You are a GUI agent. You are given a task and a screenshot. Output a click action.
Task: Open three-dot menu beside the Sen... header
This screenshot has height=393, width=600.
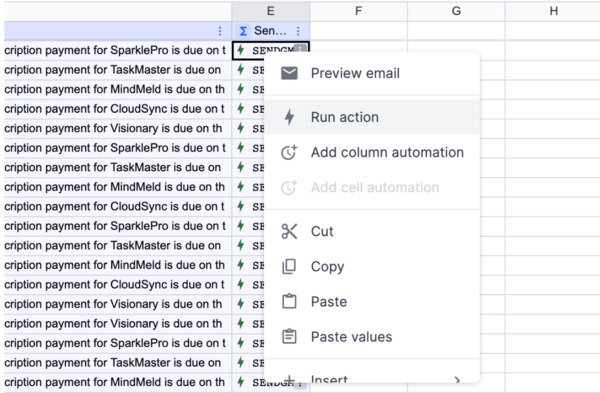pos(298,31)
